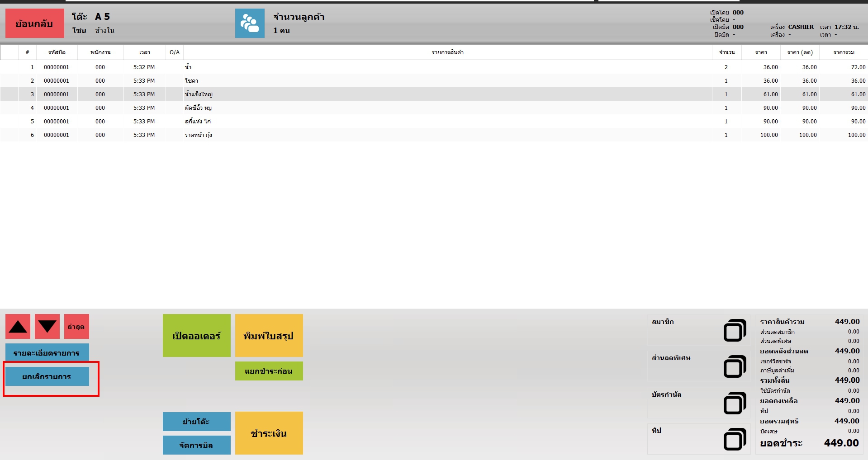Click the จำนวนลูกค้า customer count label
This screenshot has height=460, width=868.
pyautogui.click(x=299, y=17)
